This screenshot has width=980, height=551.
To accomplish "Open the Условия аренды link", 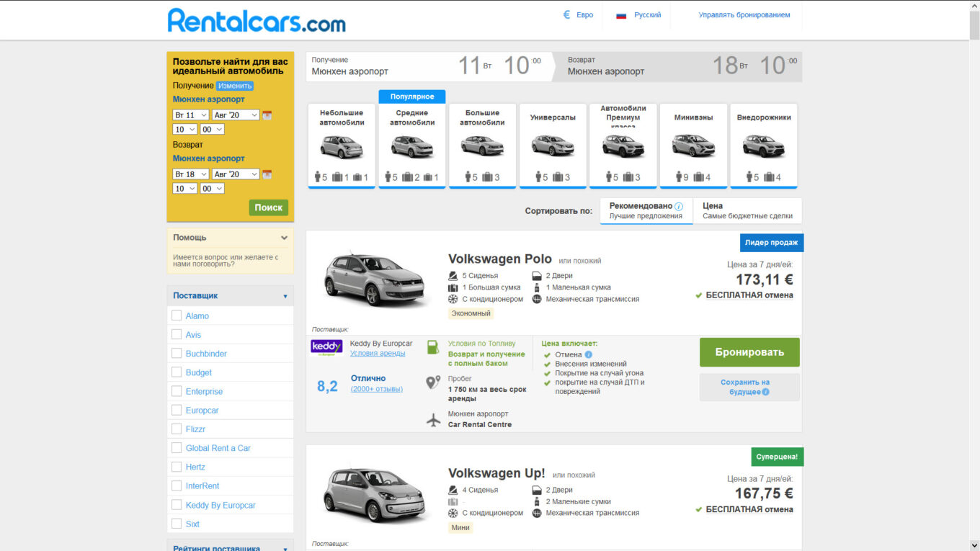I will (378, 354).
